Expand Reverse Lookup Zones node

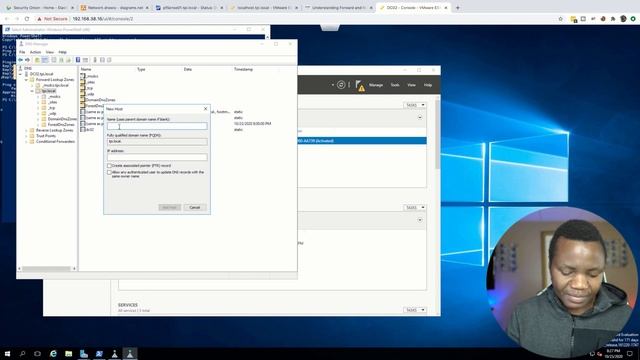27,130
